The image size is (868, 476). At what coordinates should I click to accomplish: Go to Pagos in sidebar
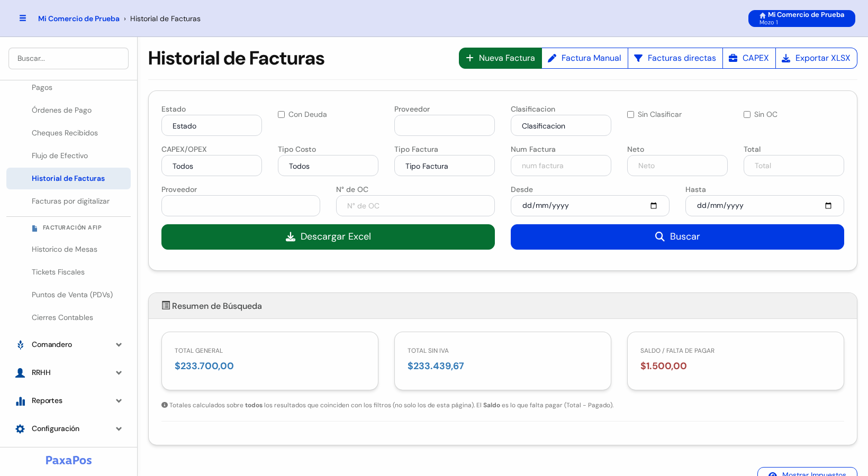69,88
